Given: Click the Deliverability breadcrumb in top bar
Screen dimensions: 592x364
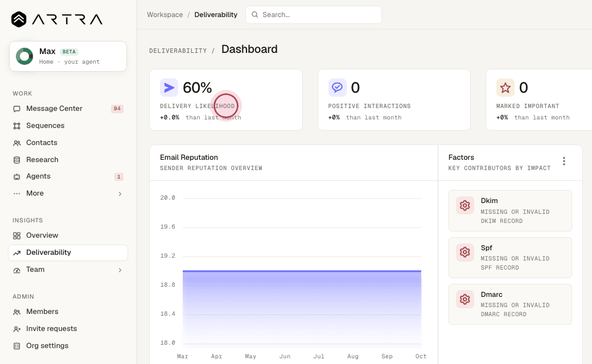Looking at the screenshot, I should tap(216, 15).
